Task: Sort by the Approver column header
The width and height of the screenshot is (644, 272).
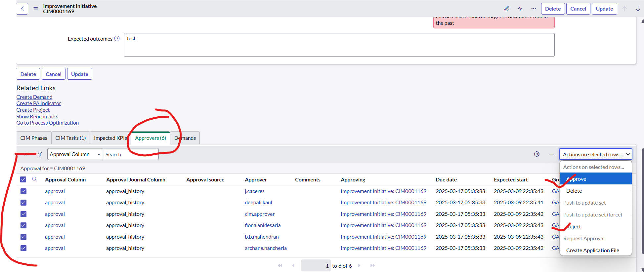Action: [x=256, y=179]
